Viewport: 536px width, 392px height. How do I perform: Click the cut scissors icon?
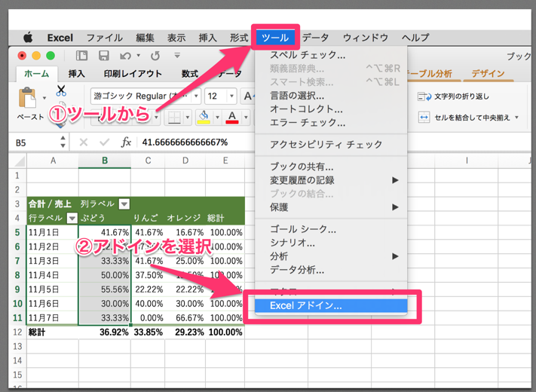(x=61, y=90)
